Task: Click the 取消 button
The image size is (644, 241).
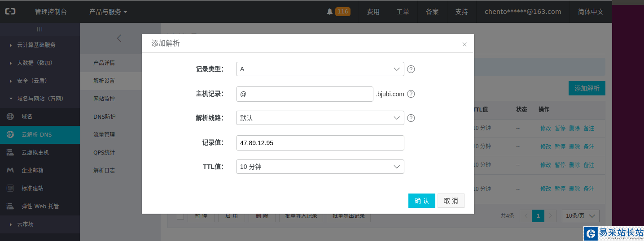Action: 451,201
